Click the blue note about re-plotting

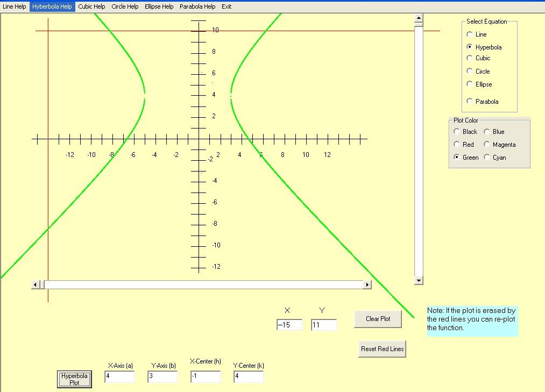[x=472, y=321]
